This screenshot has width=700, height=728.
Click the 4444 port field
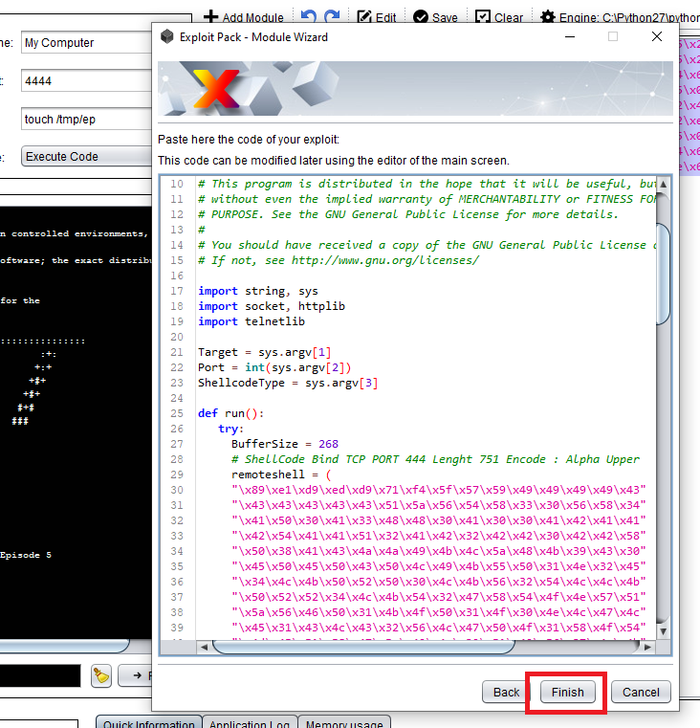(86, 80)
